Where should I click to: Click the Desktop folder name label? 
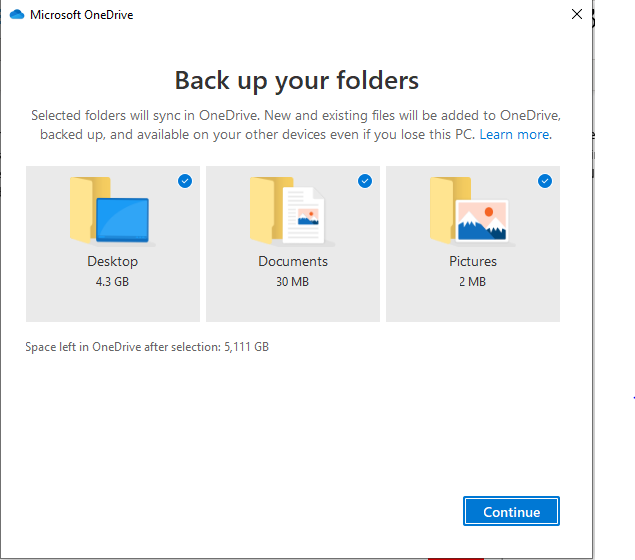click(113, 262)
